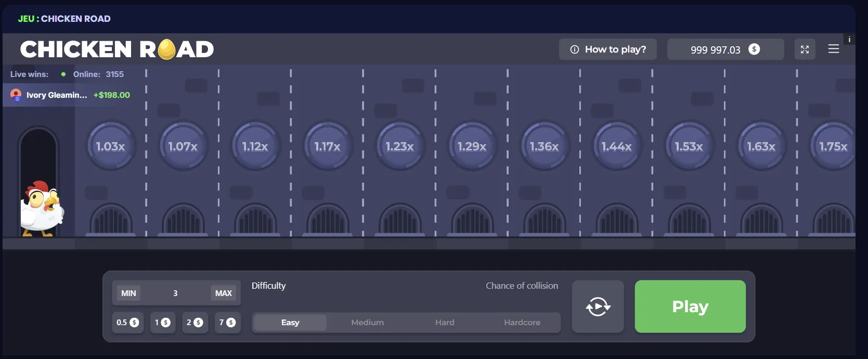
Task: Open the hamburger menu
Action: [x=834, y=49]
